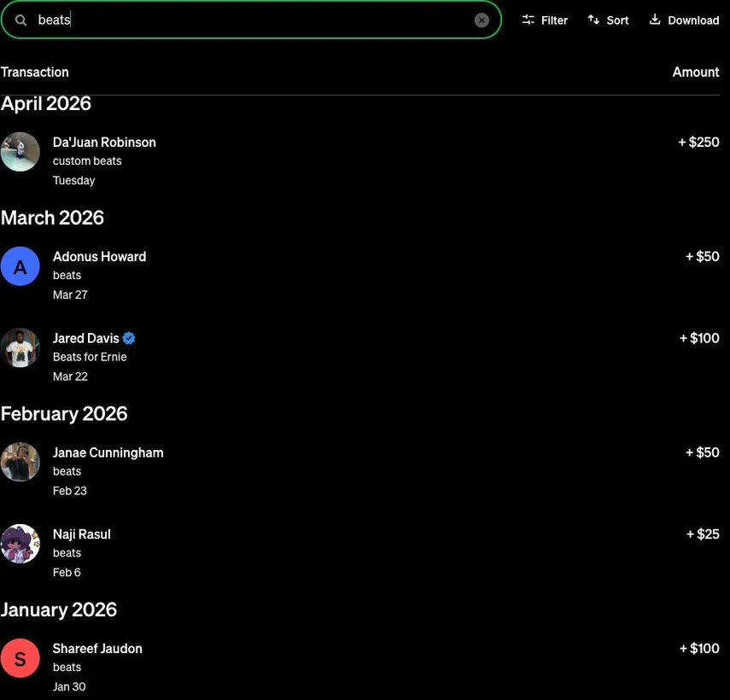The image size is (730, 700).
Task: Click Shareef Jaudon's + $100 amount
Action: coord(699,648)
